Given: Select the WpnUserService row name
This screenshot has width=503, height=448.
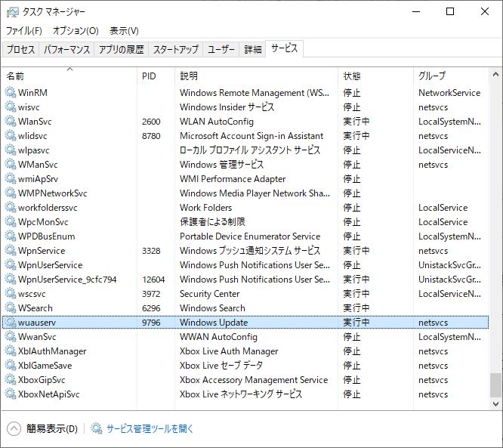Looking at the screenshot, I should click(x=51, y=265).
